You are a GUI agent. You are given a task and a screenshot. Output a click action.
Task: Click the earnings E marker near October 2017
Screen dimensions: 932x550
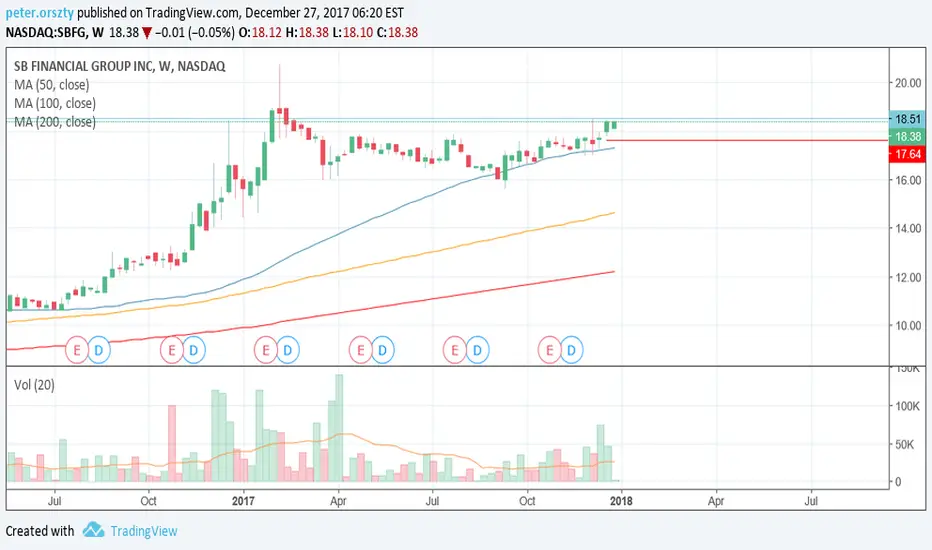(549, 350)
